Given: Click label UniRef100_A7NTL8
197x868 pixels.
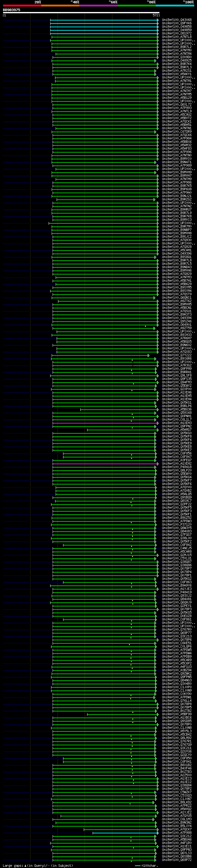Looking at the screenshot, I should pyautogui.click(x=177, y=37).
